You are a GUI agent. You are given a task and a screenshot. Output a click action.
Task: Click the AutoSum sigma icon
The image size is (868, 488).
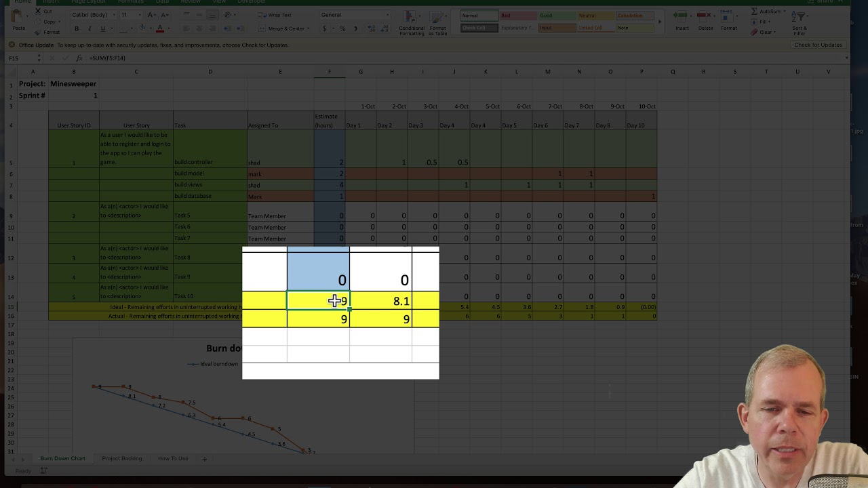pyautogui.click(x=755, y=12)
